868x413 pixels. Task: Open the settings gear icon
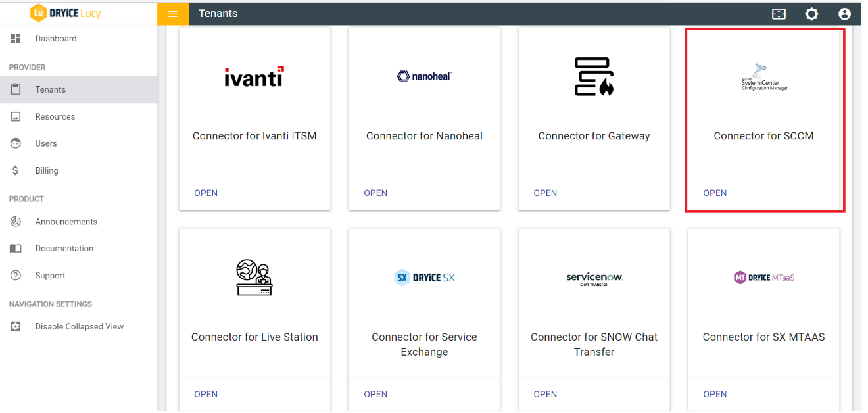(x=811, y=13)
